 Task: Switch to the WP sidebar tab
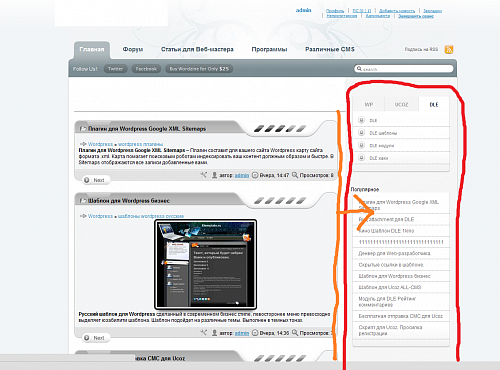pyautogui.click(x=369, y=104)
